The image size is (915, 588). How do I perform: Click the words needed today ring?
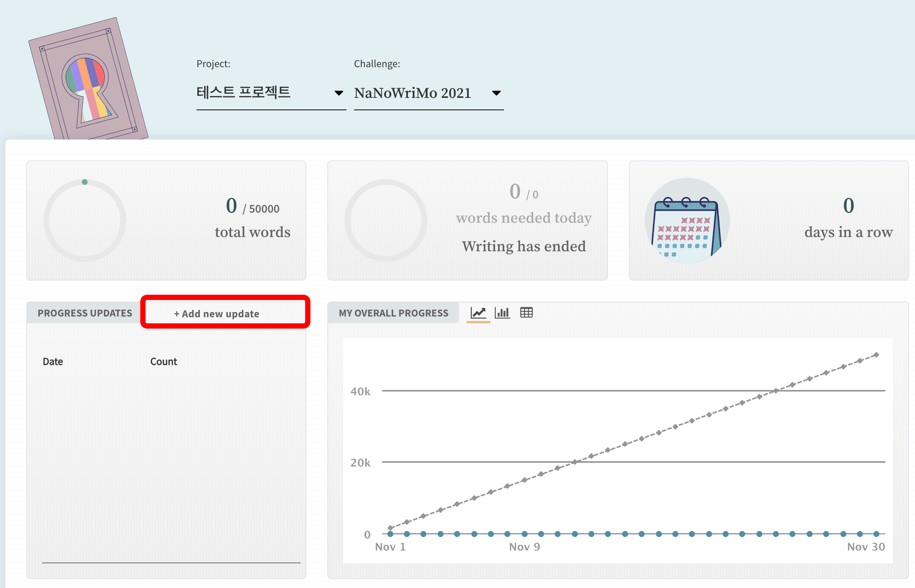[x=385, y=221]
